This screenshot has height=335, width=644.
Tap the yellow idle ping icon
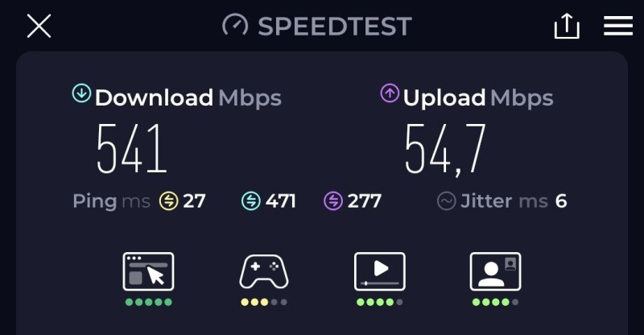point(168,201)
